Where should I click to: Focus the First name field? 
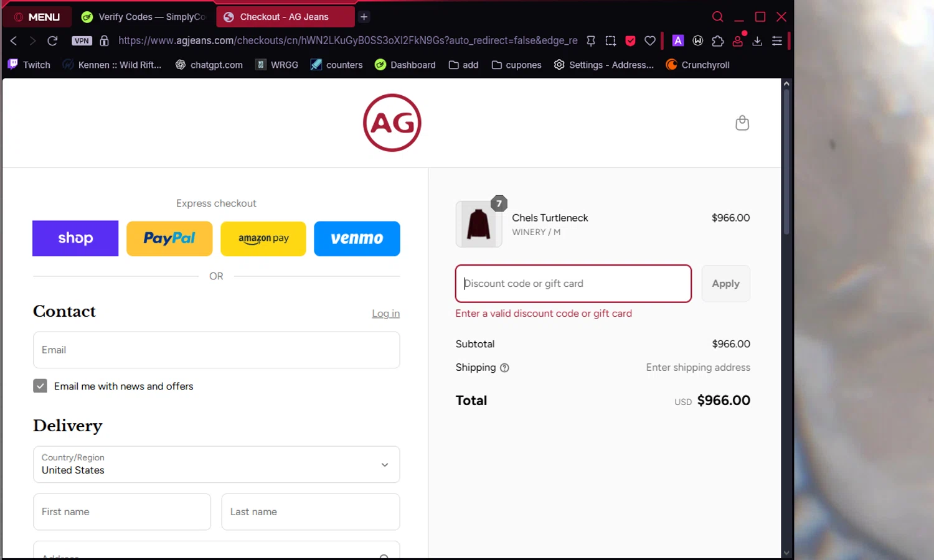122,511
